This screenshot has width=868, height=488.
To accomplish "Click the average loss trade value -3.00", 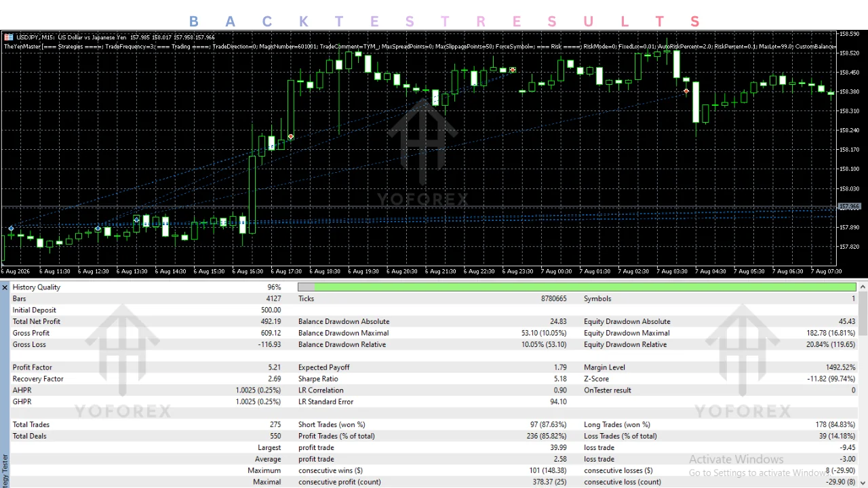I will [x=848, y=460].
